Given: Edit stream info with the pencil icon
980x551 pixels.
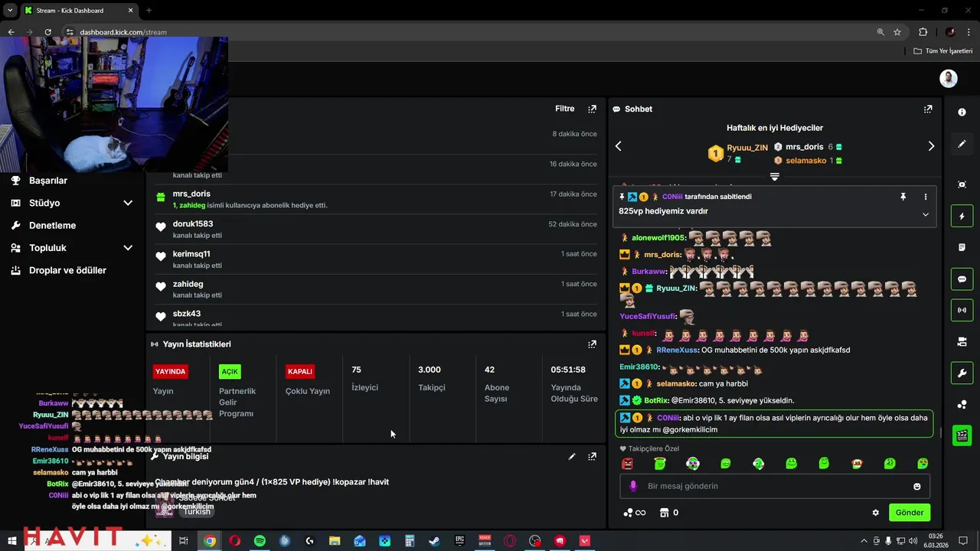Looking at the screenshot, I should pyautogui.click(x=571, y=456).
